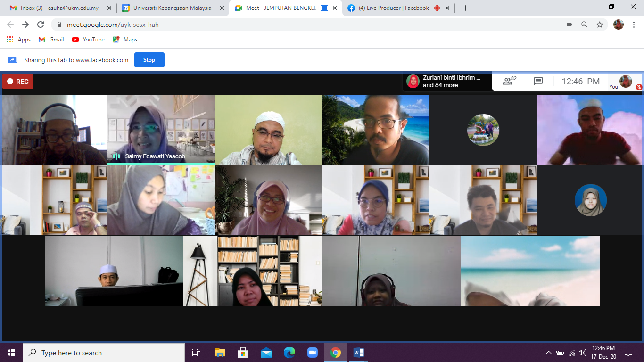644x362 pixels.
Task: Click the camera icon in address bar
Action: pos(569,25)
